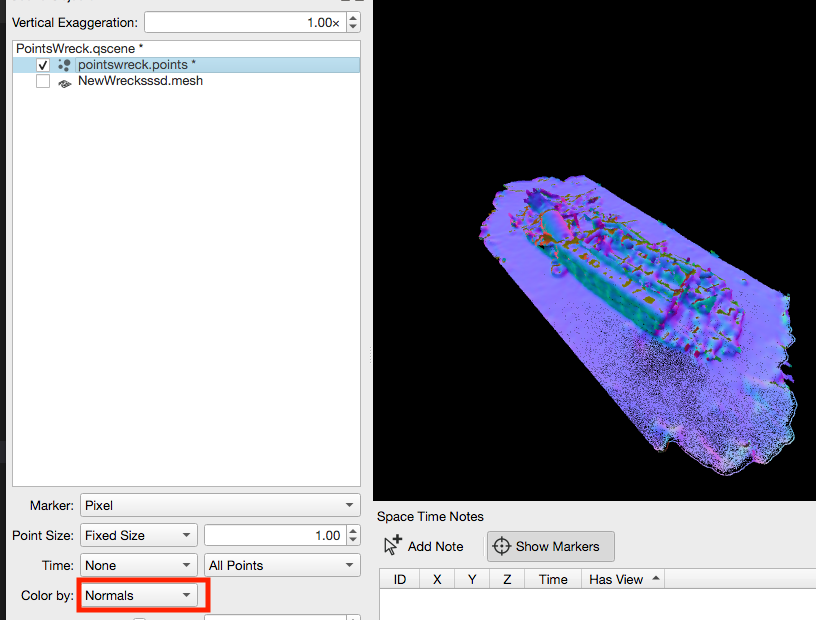The height and width of the screenshot is (620, 816).
Task: Click the point size value stepper
Action: [x=353, y=535]
